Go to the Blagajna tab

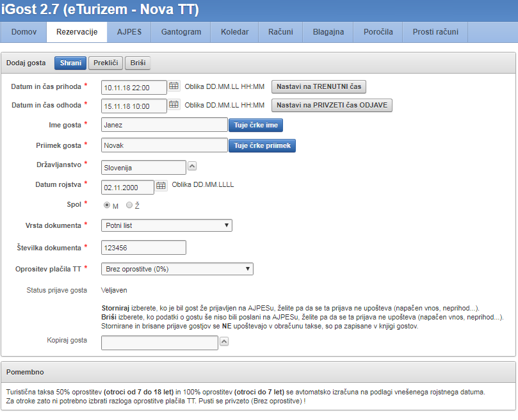click(328, 32)
